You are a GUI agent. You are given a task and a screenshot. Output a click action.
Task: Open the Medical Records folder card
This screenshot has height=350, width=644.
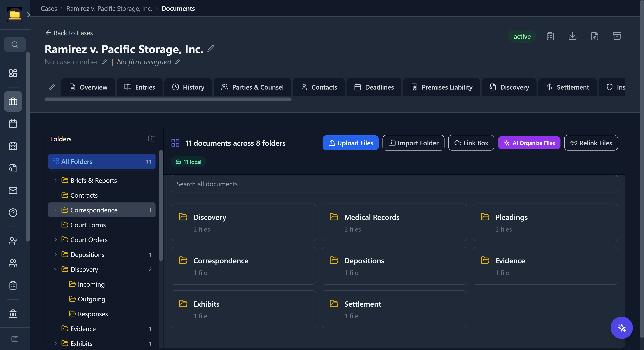point(394,222)
